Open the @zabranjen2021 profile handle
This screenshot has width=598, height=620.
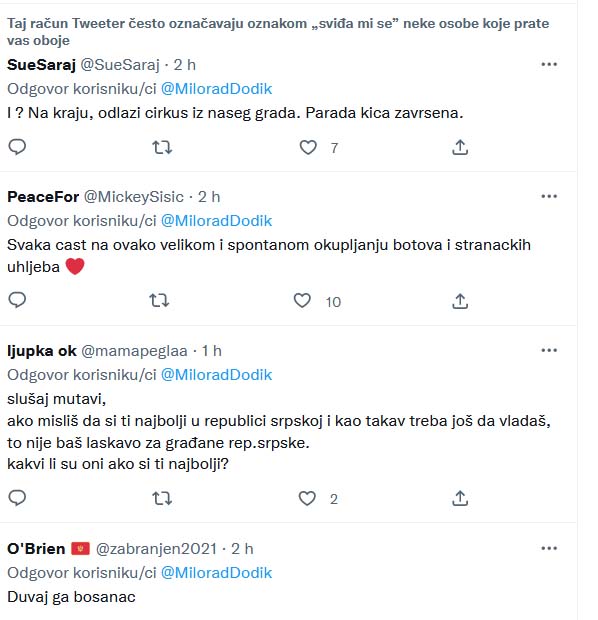pos(156,549)
